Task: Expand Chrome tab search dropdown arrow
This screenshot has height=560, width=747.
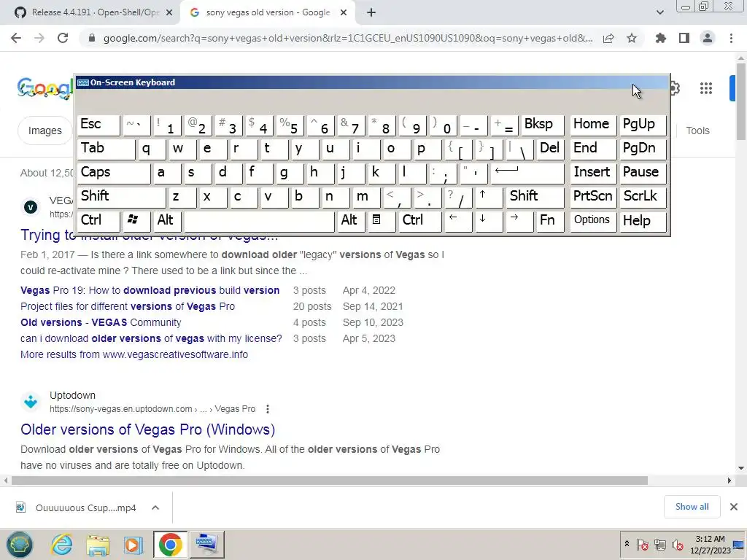Action: (659, 12)
